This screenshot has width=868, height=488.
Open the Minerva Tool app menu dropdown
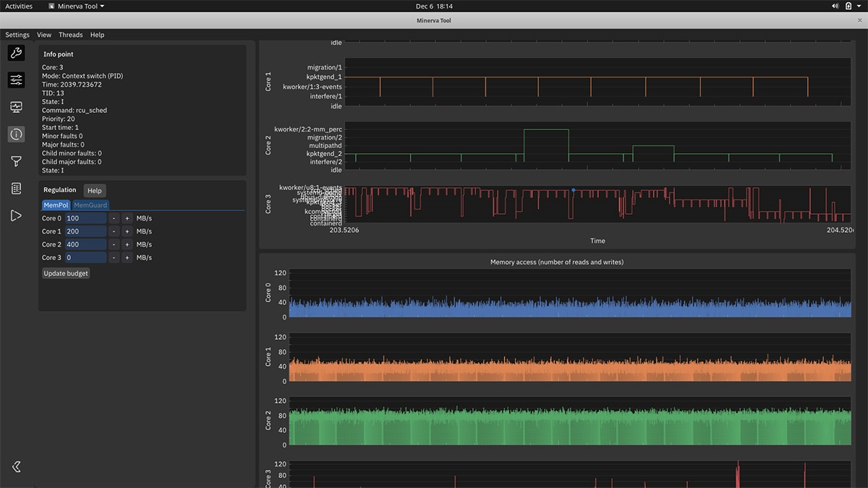click(76, 6)
